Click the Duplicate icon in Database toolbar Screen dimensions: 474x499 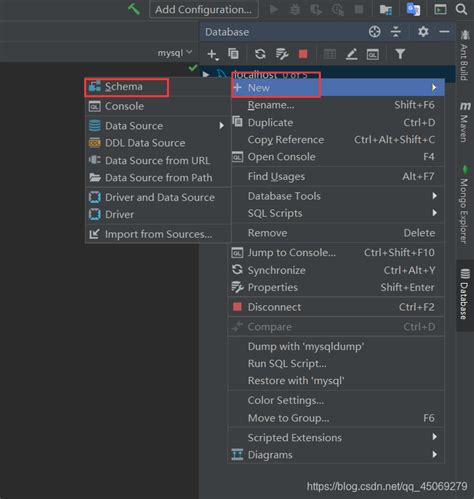click(233, 53)
